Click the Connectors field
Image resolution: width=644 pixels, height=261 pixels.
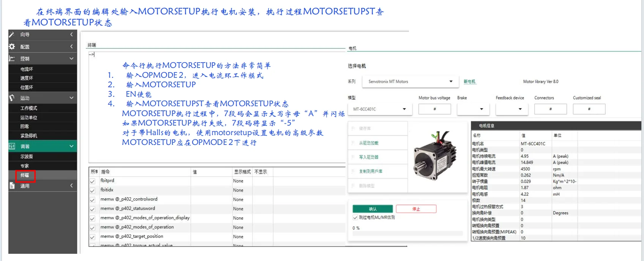pos(550,109)
